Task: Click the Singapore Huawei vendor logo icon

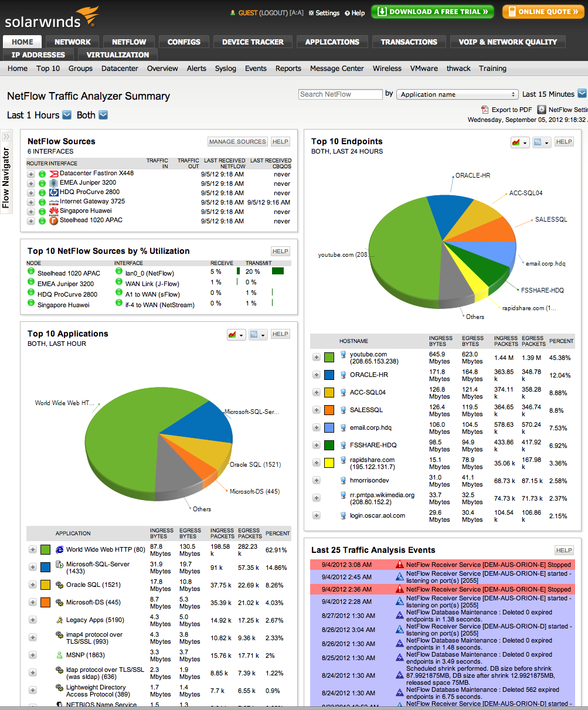Action: (x=54, y=211)
